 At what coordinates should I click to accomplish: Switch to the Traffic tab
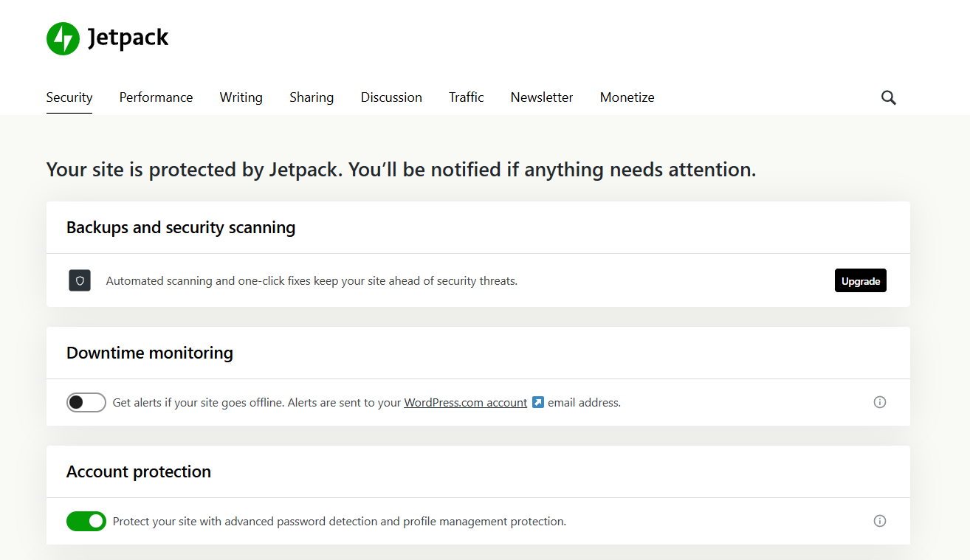(467, 97)
